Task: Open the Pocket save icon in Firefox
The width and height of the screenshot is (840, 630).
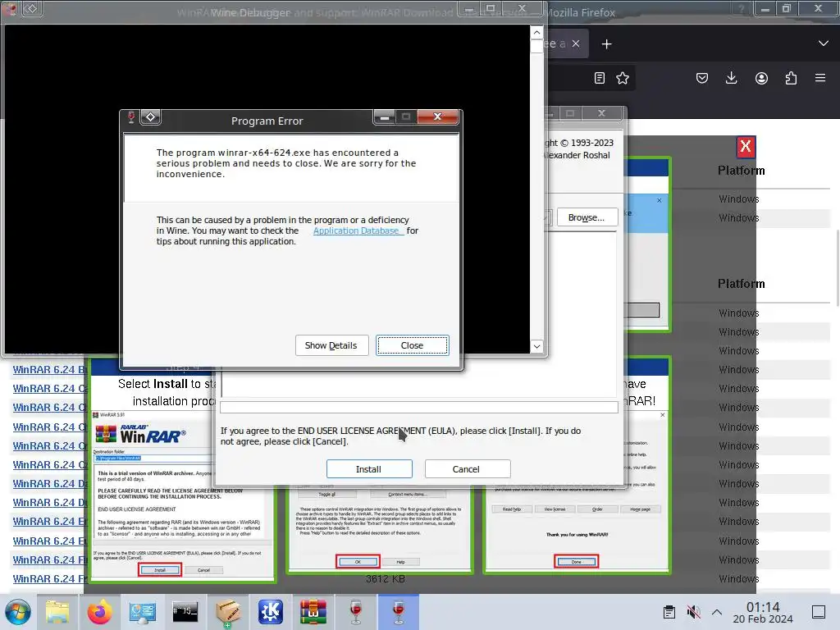Action: click(702, 78)
